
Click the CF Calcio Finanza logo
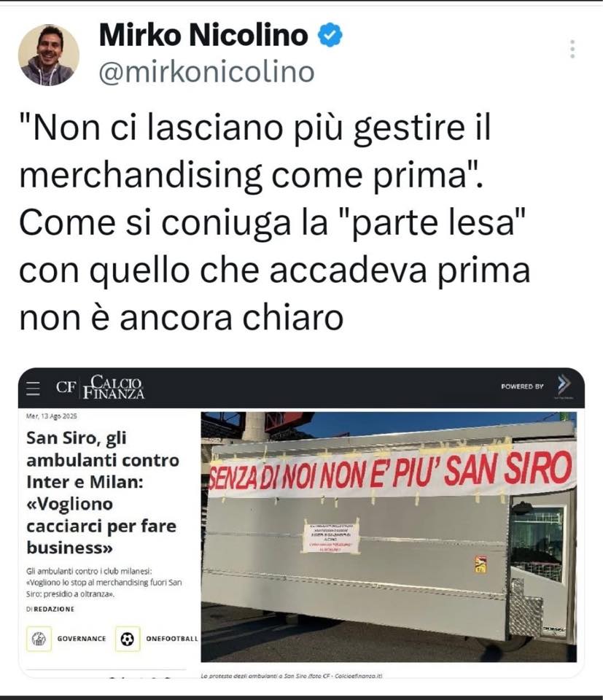[x=101, y=387]
